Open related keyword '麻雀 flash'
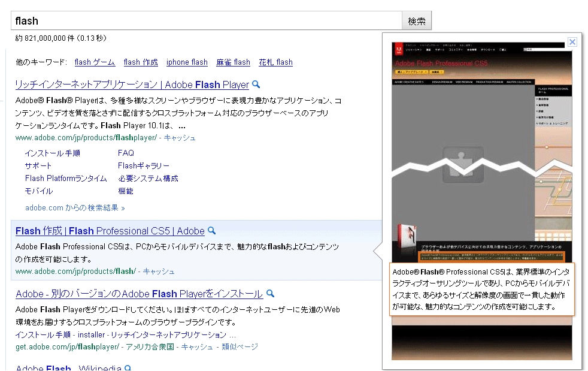The height and width of the screenshot is (371, 588). pyautogui.click(x=233, y=62)
